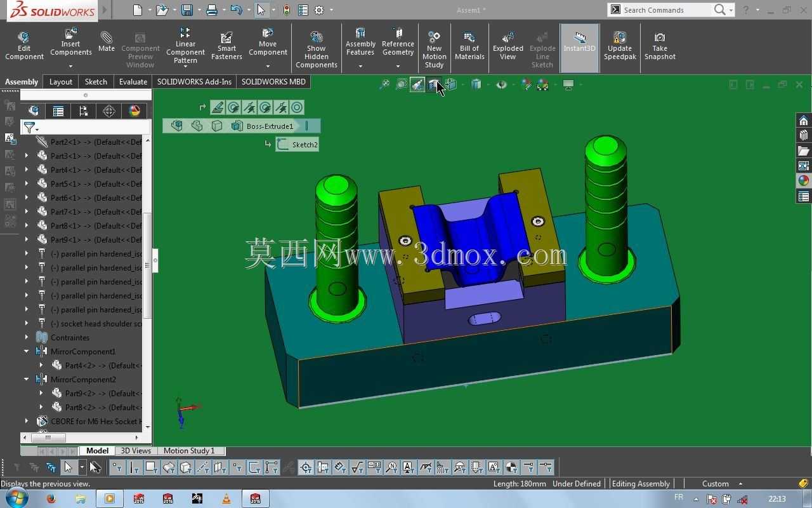Click the Zoom to Fit icon
This screenshot has height=508, width=812.
(384, 84)
